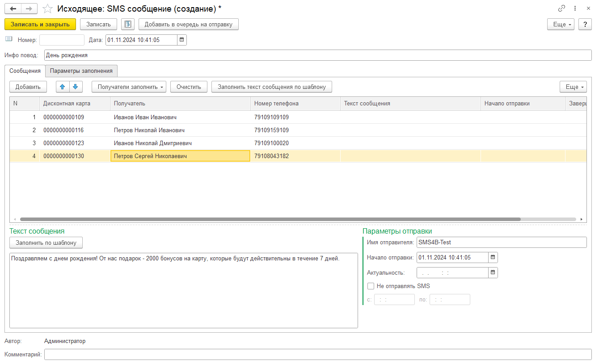Open the calendar for Начало отправки
This screenshot has width=599, height=364.
[493, 257]
